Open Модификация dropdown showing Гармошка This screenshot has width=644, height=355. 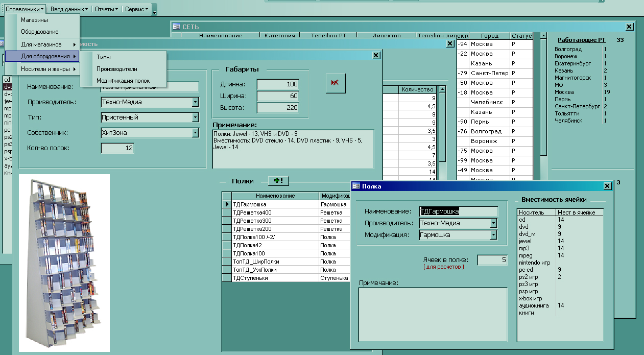tap(493, 235)
